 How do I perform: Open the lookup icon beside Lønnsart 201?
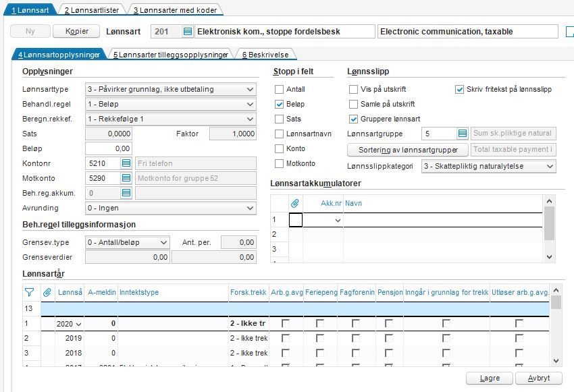coord(188,32)
